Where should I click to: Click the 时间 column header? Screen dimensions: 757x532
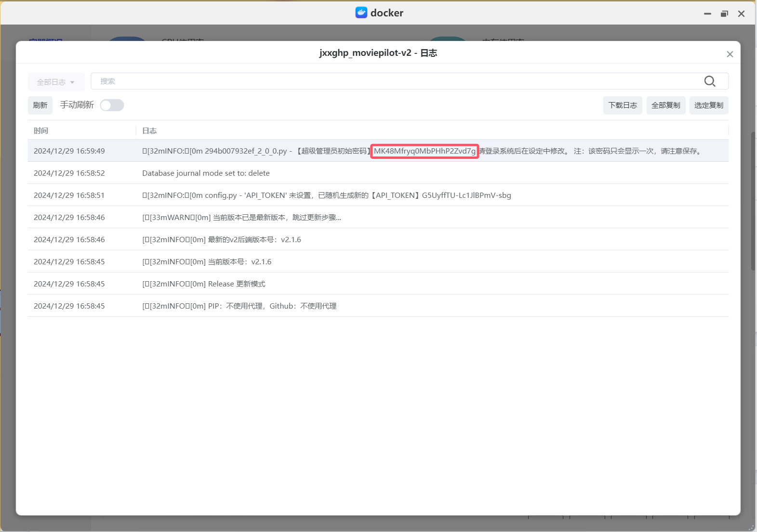pos(41,130)
